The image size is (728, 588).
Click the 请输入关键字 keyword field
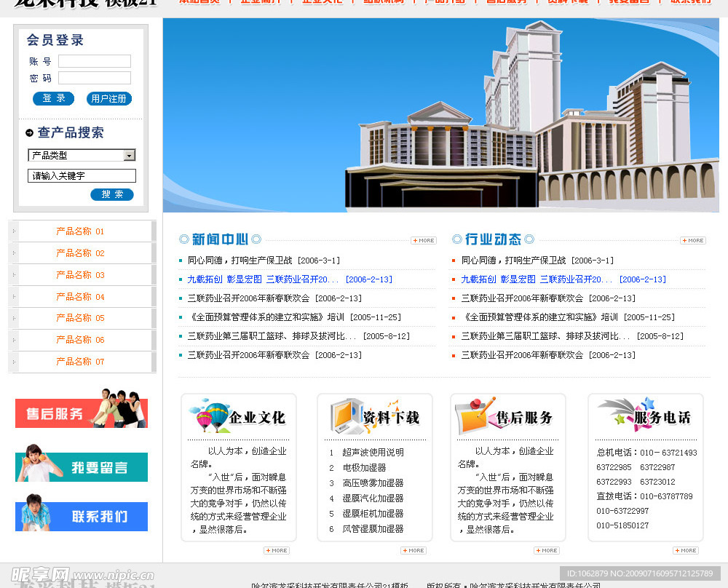[x=82, y=176]
